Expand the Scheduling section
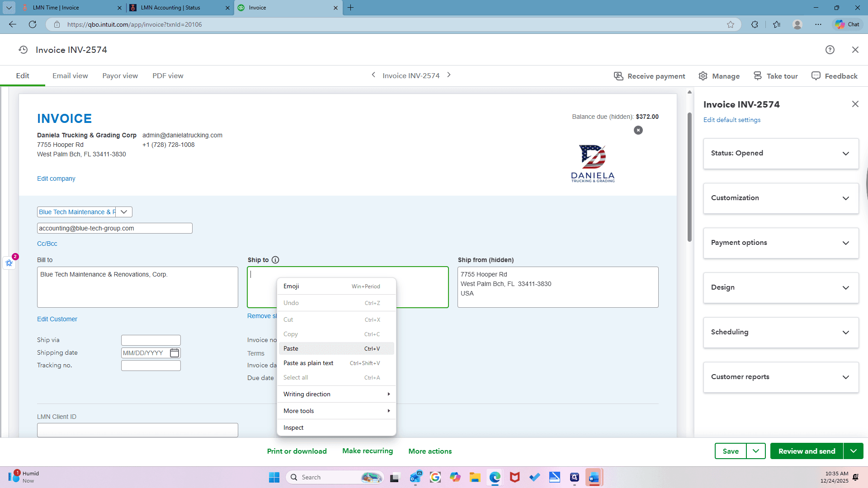The width and height of the screenshot is (868, 488). (x=781, y=333)
